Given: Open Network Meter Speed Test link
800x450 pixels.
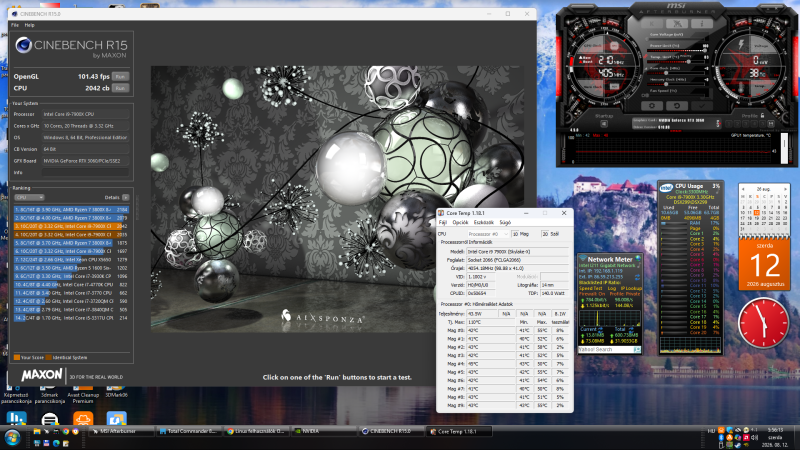Looking at the screenshot, I should 591,288.
